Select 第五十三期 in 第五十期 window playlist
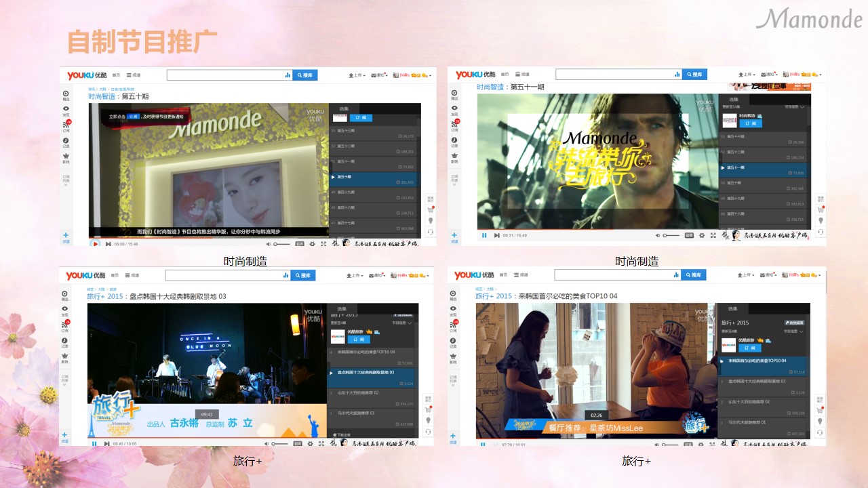Viewport: 868px width, 488px height. click(x=372, y=133)
